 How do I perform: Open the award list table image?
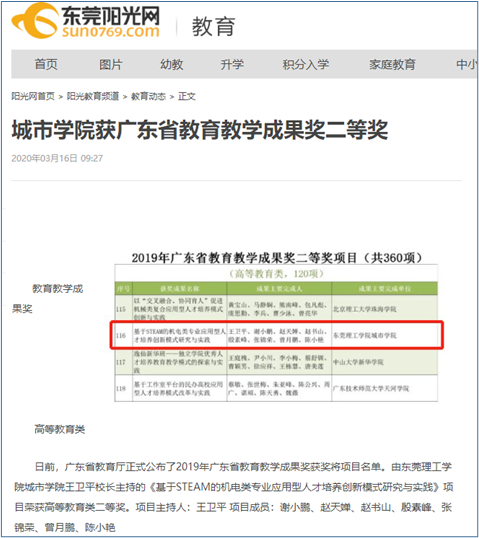(x=276, y=327)
